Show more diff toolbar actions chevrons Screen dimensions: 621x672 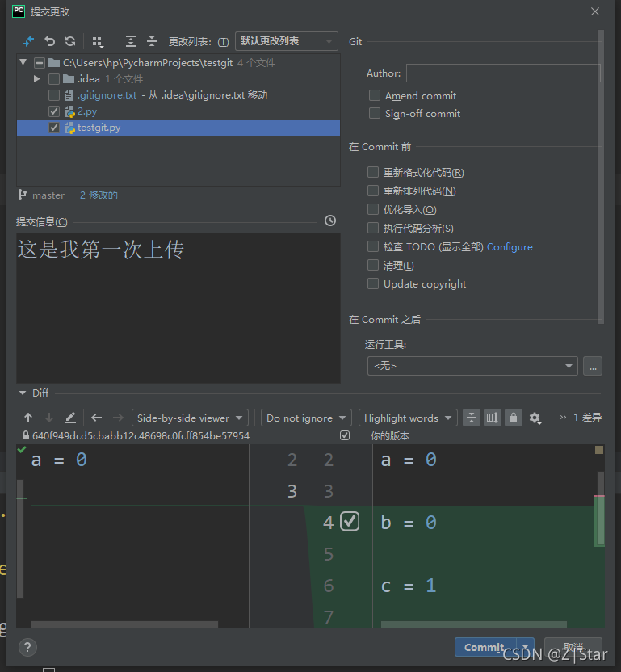click(x=563, y=418)
